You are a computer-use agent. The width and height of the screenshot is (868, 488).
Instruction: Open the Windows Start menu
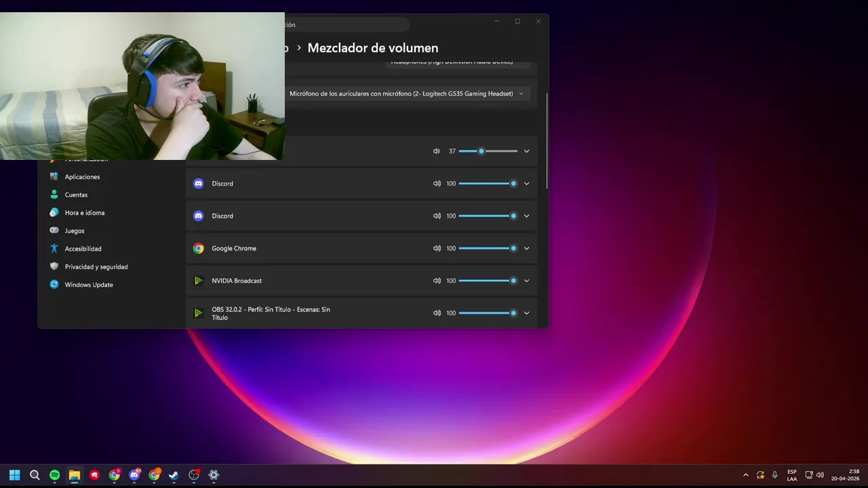15,475
